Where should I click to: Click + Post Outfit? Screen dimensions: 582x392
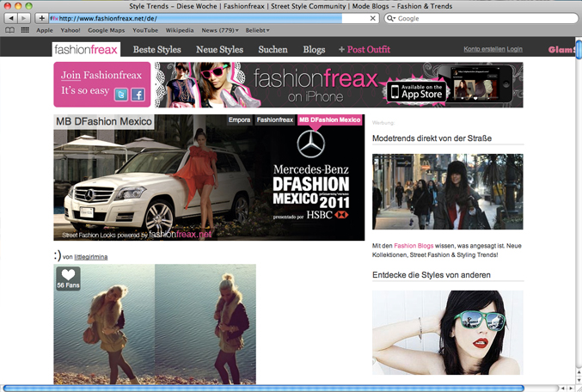[365, 49]
